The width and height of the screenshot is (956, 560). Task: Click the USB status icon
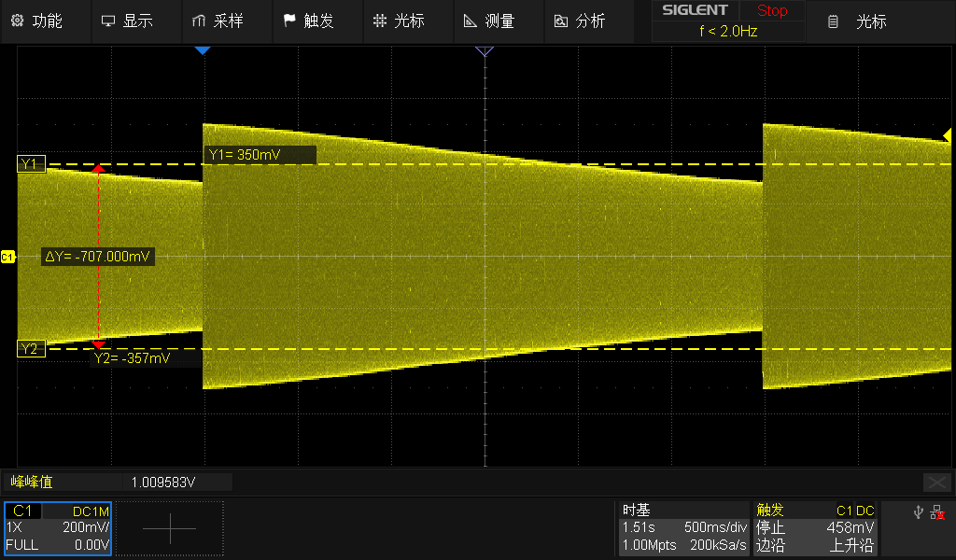point(919,511)
